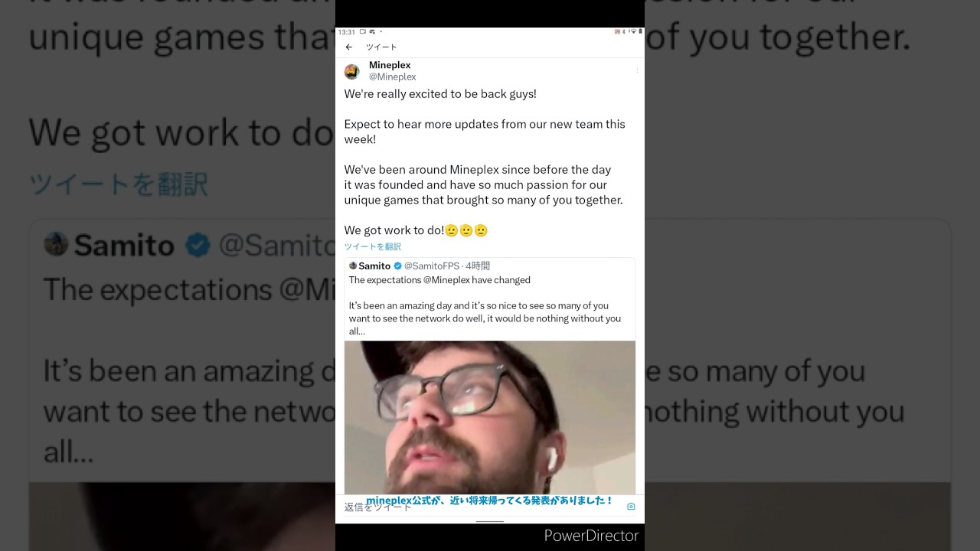Open the Mineplex profile avatar

(x=351, y=72)
